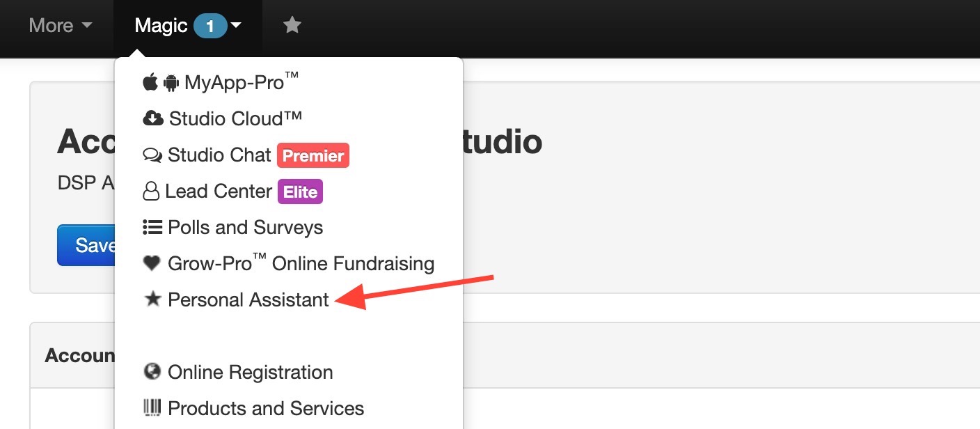The height and width of the screenshot is (429, 980).
Task: Click the Apple icon beside MyApp-Pro
Action: tap(150, 83)
